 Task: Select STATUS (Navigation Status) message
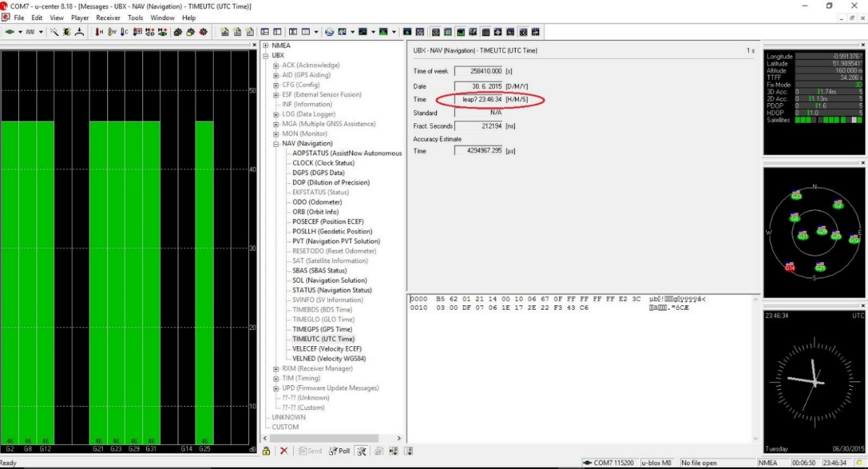click(332, 290)
